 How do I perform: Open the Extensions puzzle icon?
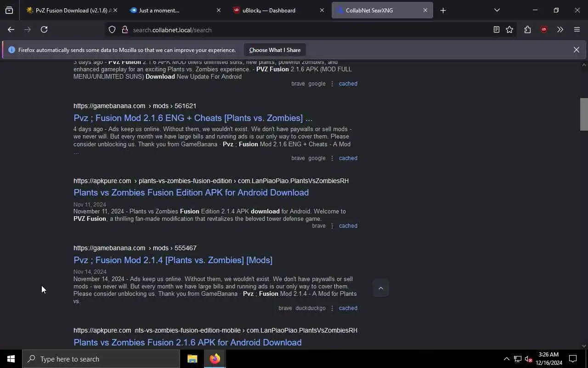(527, 29)
